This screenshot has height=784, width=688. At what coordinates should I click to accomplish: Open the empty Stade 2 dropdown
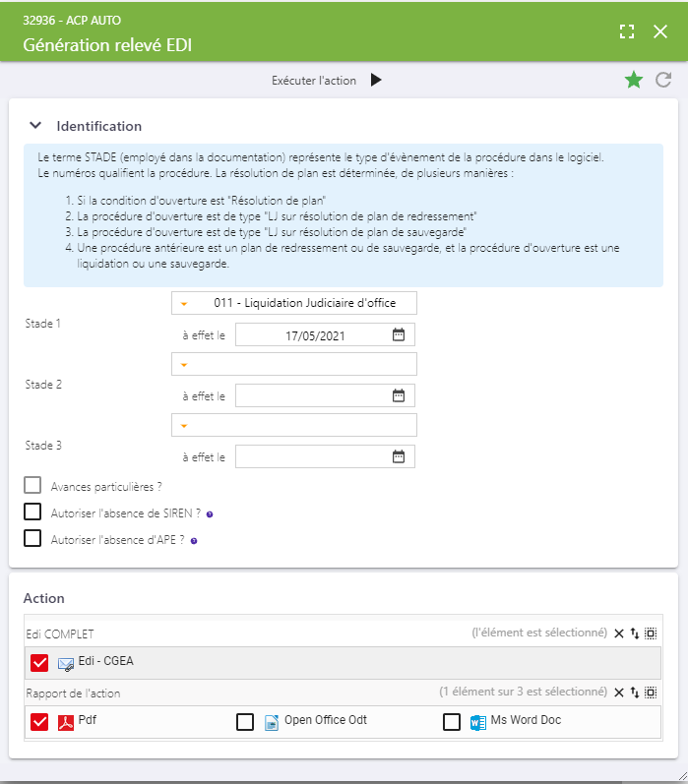pyautogui.click(x=294, y=364)
